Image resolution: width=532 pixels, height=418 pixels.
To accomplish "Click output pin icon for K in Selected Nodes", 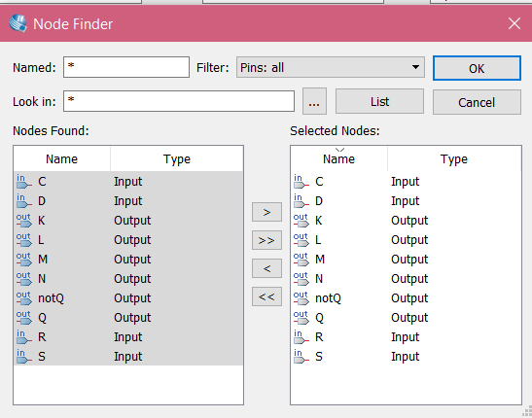I will click(x=301, y=221).
